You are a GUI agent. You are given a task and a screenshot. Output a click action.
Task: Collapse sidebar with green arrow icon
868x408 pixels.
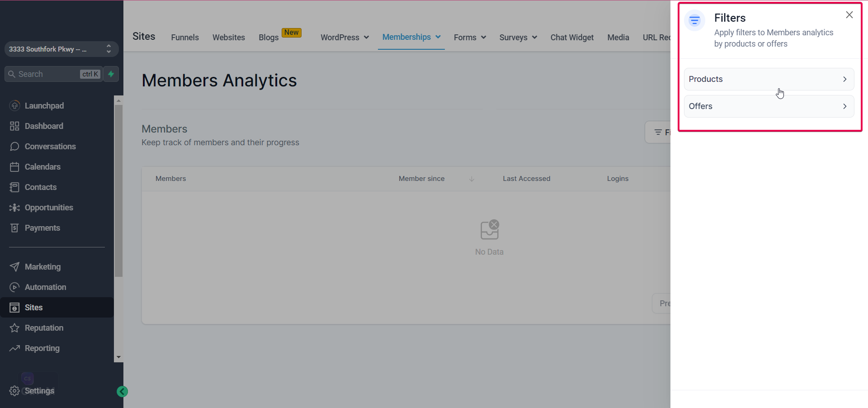[122, 391]
